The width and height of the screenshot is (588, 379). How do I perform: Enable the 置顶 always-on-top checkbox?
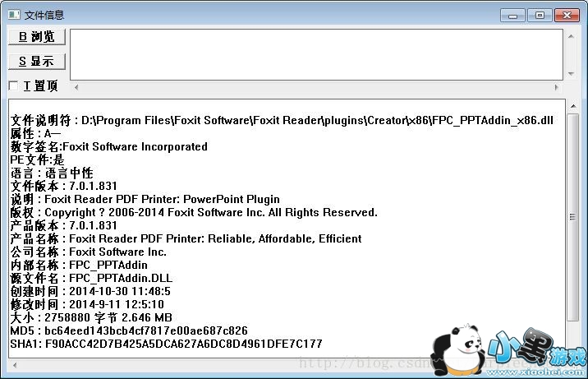(13, 86)
